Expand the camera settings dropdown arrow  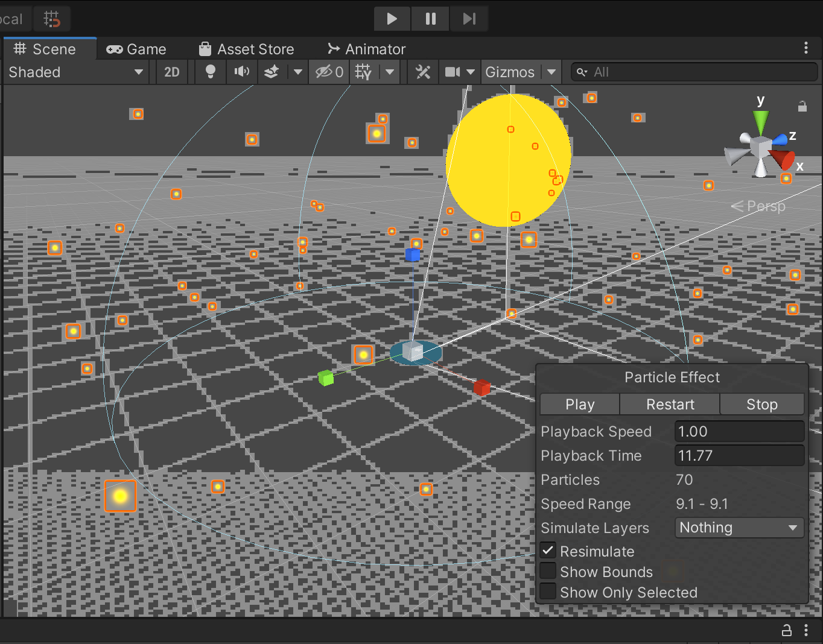(x=471, y=72)
